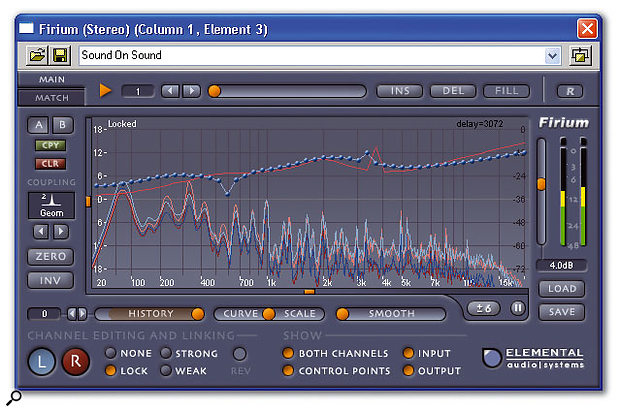
Task: Save preset with floppy disk icon
Action: point(60,55)
